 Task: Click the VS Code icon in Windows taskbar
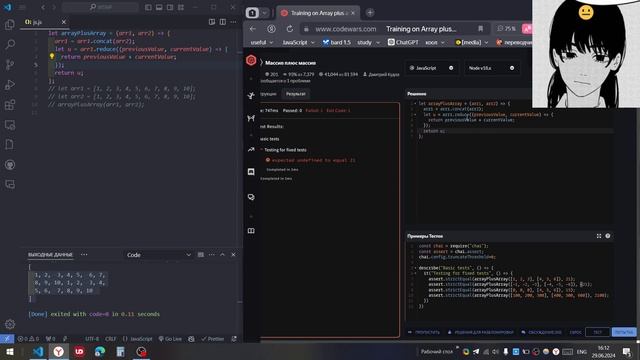[38, 351]
